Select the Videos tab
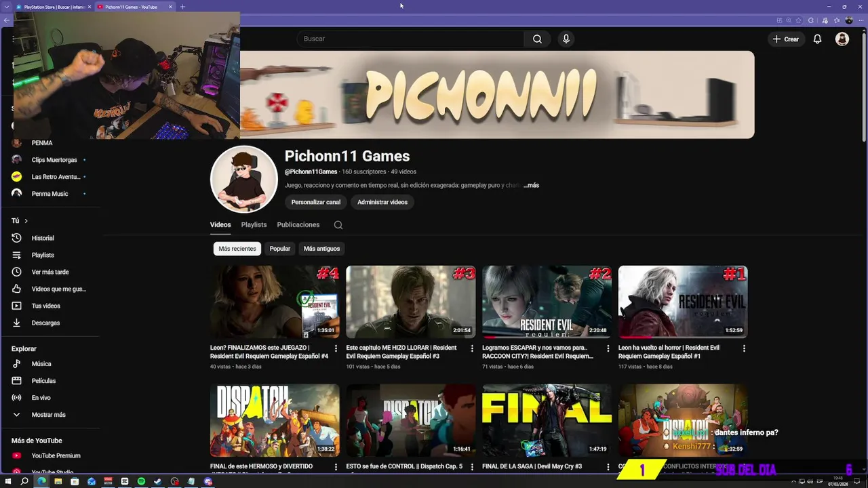 (x=220, y=225)
